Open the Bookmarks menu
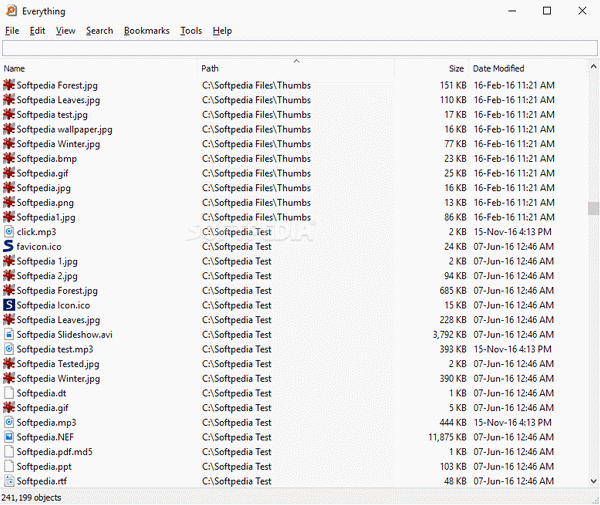Image resolution: width=600 pixels, height=505 pixels. coord(147,31)
